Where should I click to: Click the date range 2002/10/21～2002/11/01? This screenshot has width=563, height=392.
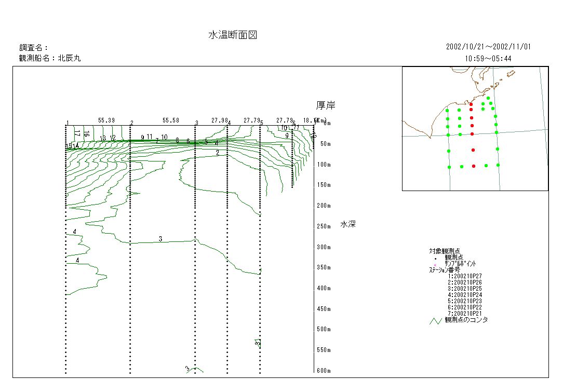point(488,47)
